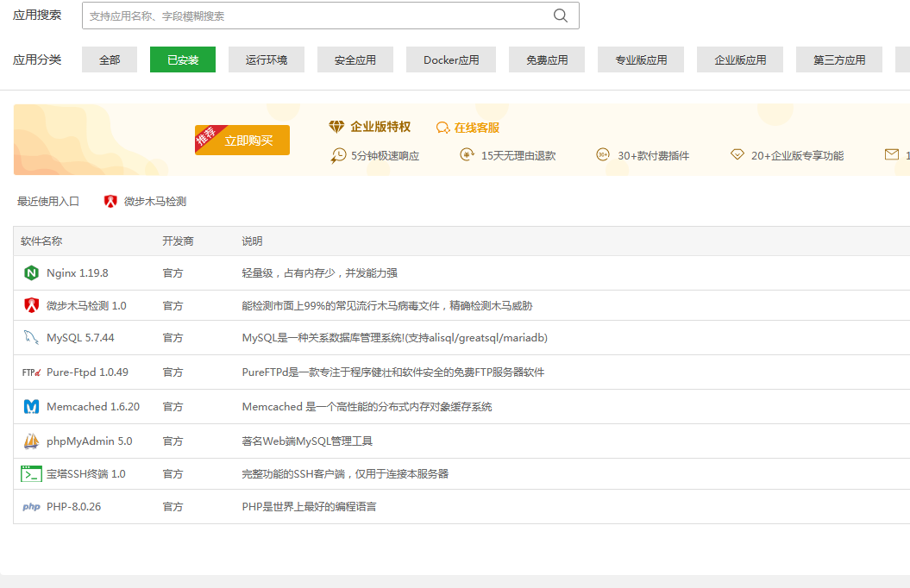The height and width of the screenshot is (588, 910).
Task: Click the 开发商 column header
Action: tap(178, 241)
